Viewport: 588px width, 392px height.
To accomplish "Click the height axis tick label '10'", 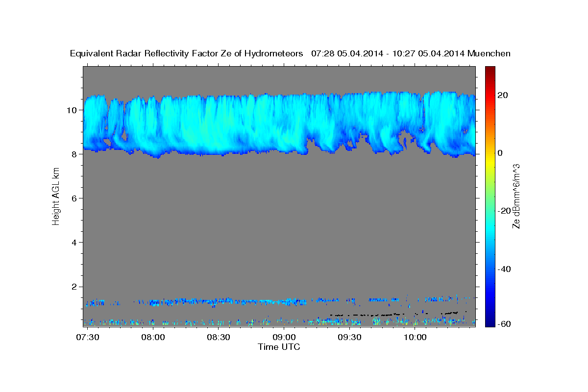I will (72, 110).
